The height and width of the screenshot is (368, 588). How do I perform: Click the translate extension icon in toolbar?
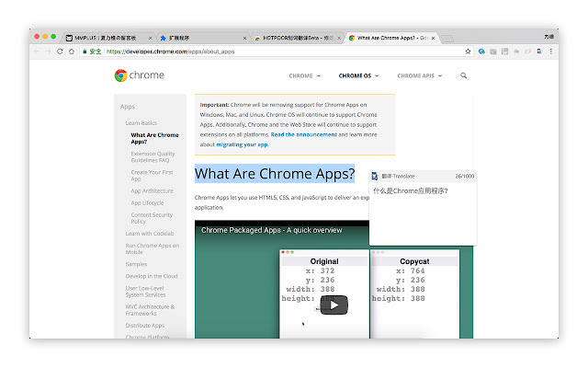539,52
